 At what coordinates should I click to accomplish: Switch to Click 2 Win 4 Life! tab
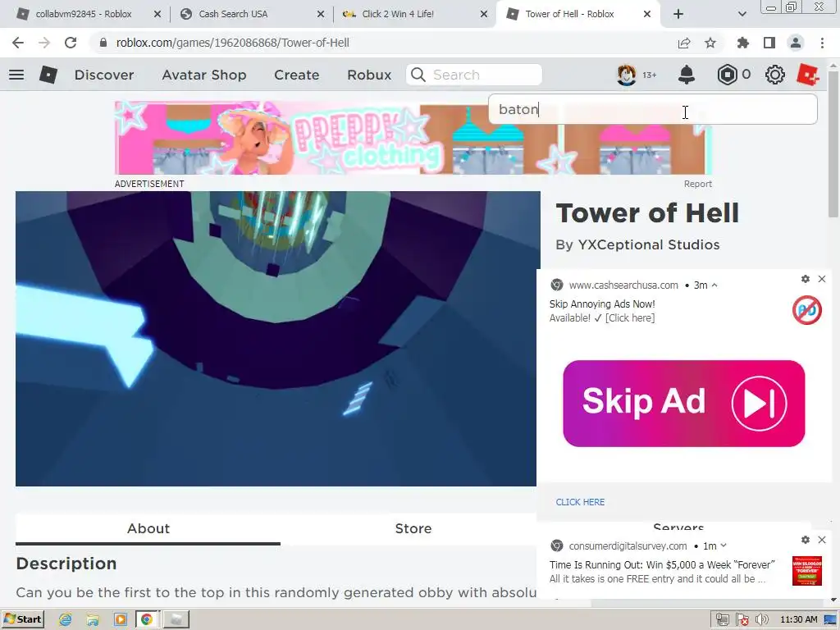[x=414, y=14]
